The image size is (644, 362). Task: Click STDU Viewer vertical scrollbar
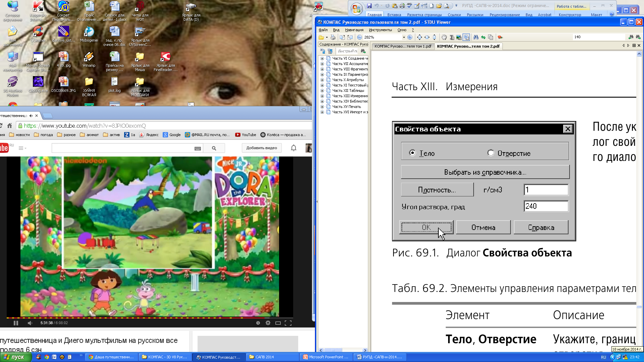pyautogui.click(x=639, y=201)
